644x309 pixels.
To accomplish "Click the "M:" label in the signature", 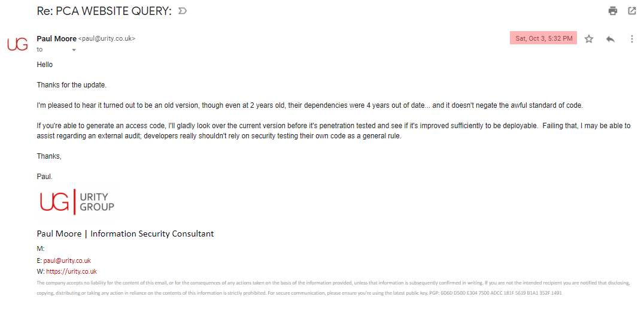I will point(41,249).
